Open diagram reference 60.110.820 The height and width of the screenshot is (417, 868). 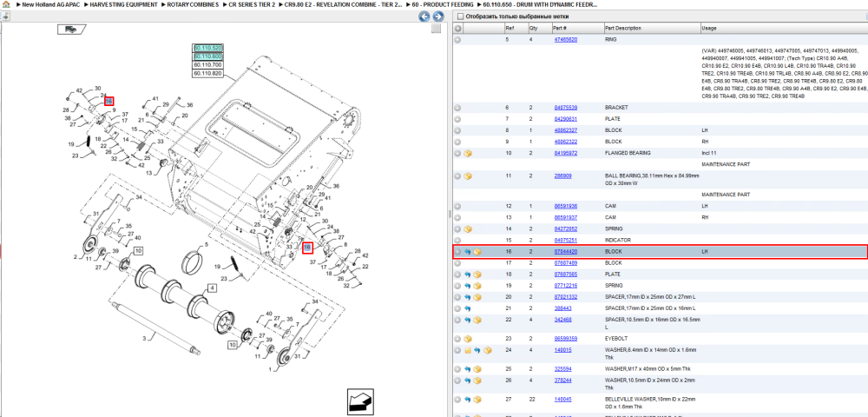207,73
